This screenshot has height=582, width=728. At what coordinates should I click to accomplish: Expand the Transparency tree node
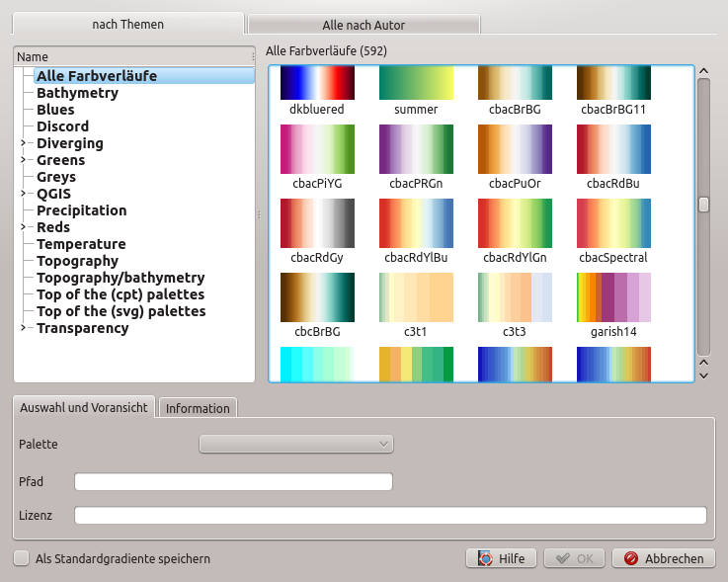pos(23,328)
